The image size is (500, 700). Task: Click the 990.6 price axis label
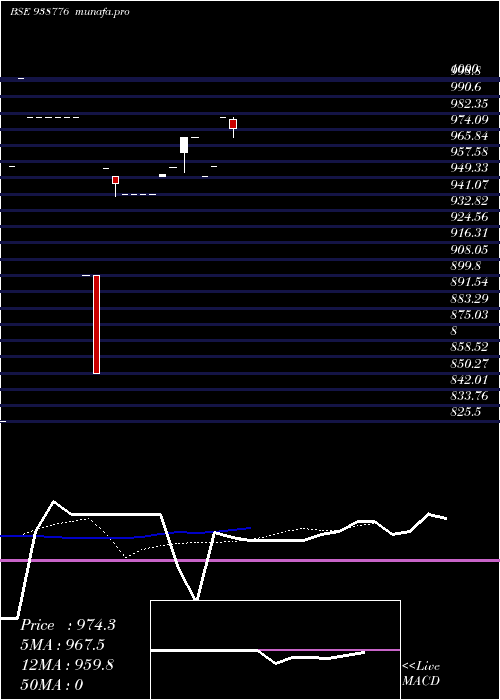click(x=465, y=87)
